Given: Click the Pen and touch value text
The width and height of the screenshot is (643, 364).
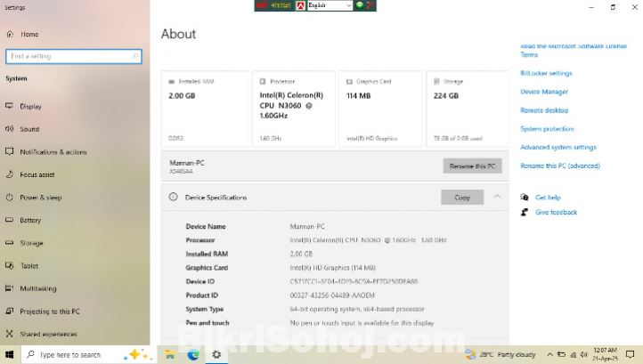Looking at the screenshot, I should [362, 323].
